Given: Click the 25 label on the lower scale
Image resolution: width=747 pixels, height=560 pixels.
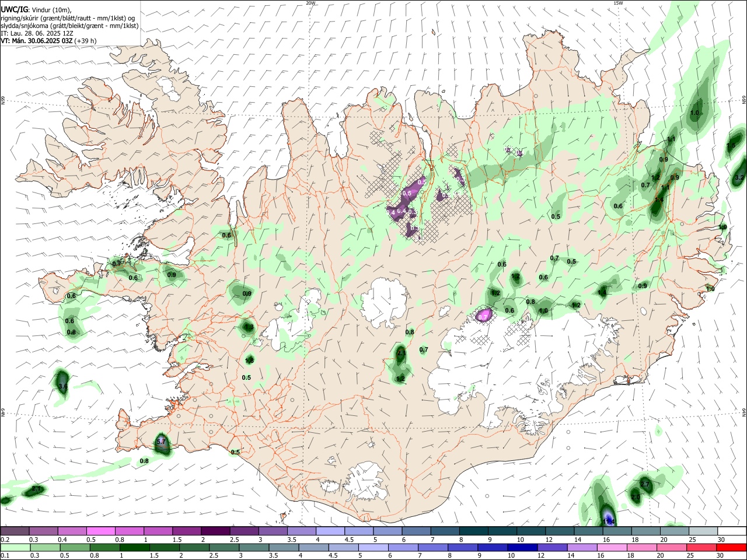Looking at the screenshot, I should point(692,555).
